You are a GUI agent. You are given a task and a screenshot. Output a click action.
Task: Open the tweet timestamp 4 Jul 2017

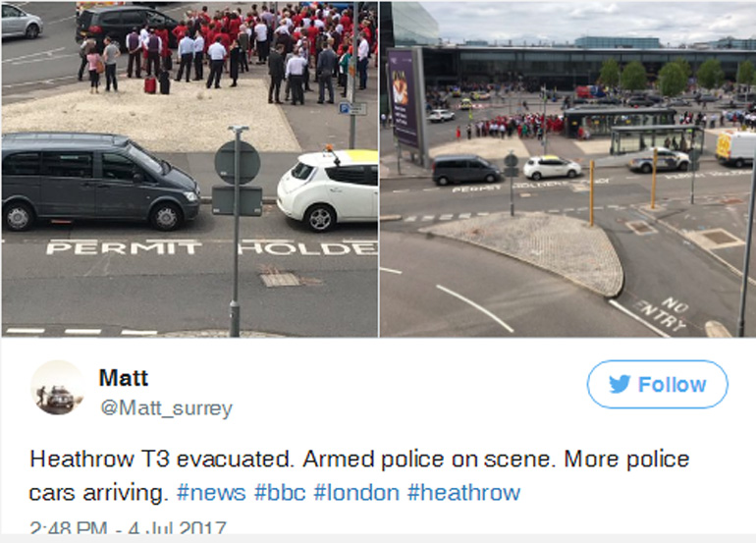click(x=128, y=527)
